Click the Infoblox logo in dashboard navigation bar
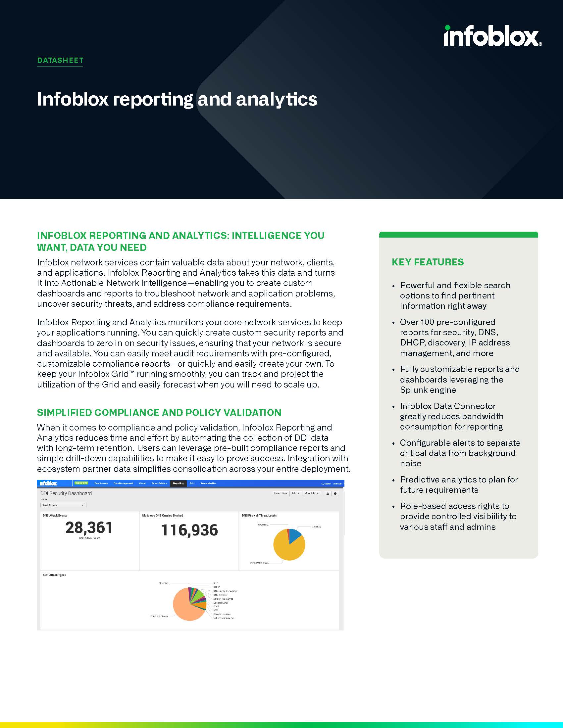This screenshot has height=728, width=563. [x=49, y=483]
